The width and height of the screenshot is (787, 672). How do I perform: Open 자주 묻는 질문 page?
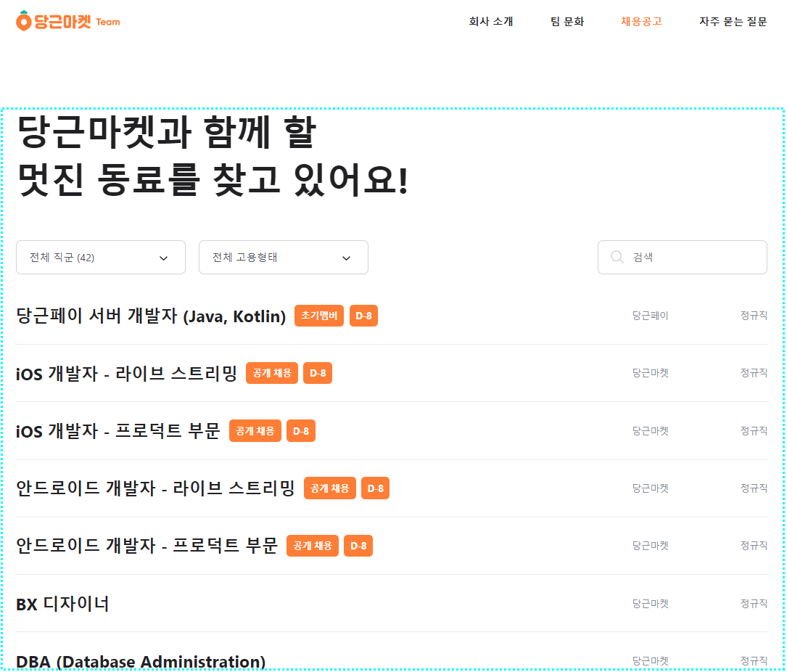(x=733, y=21)
